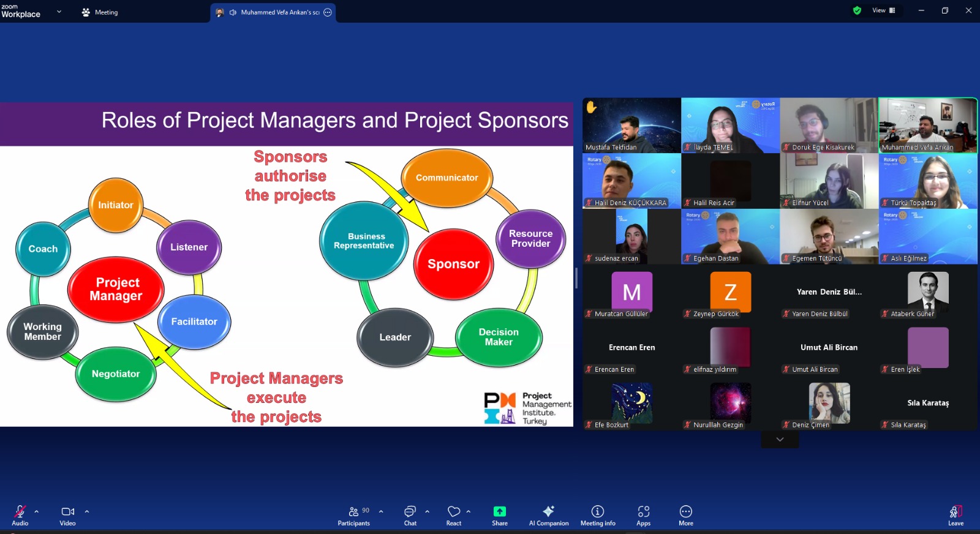Open the Chat panel
Screen dimensions: 980x534
(410, 515)
